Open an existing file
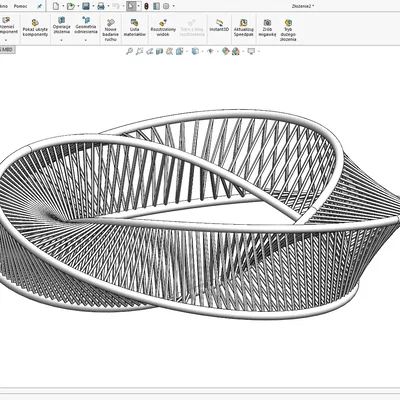The image size is (400, 400). point(70,6)
